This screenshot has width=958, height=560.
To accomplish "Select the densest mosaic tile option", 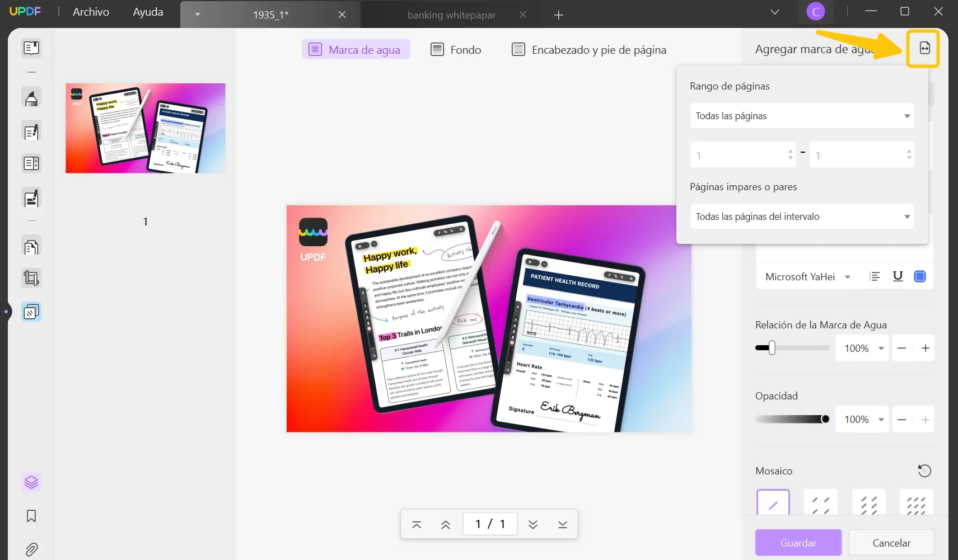I will point(917,503).
